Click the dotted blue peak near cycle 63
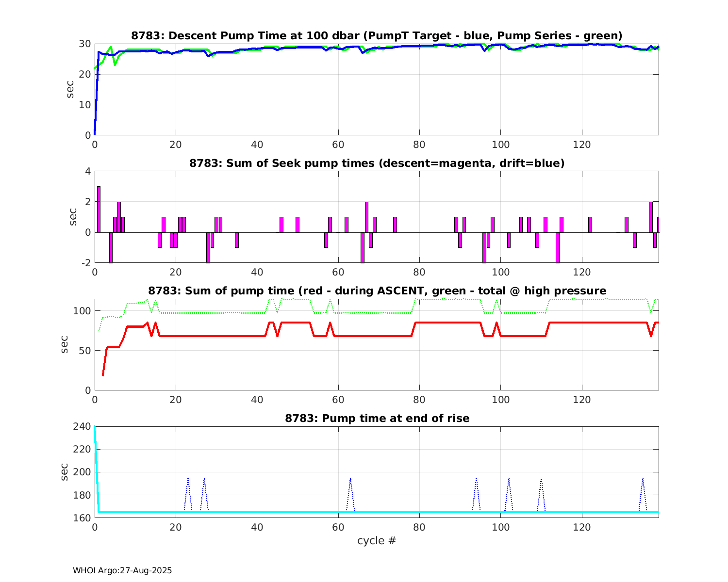Image resolution: width=728 pixels, height=582 pixels. [x=350, y=479]
